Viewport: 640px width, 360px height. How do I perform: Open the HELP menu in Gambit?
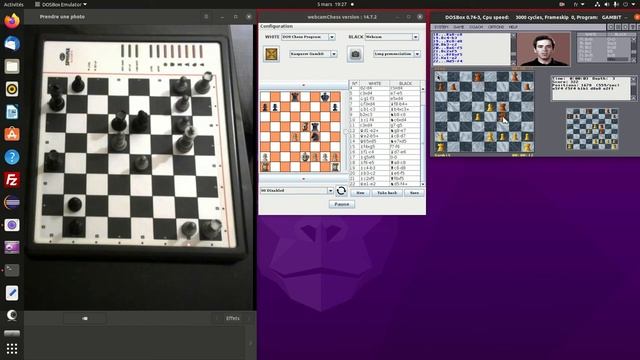tap(513, 27)
